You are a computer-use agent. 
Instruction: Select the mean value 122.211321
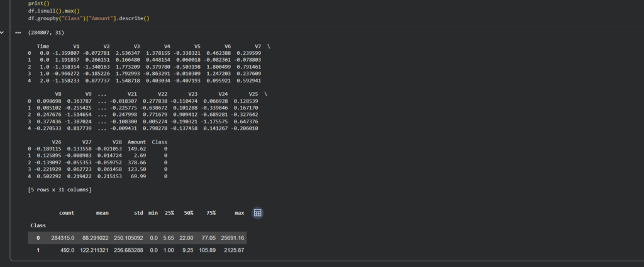[94, 250]
